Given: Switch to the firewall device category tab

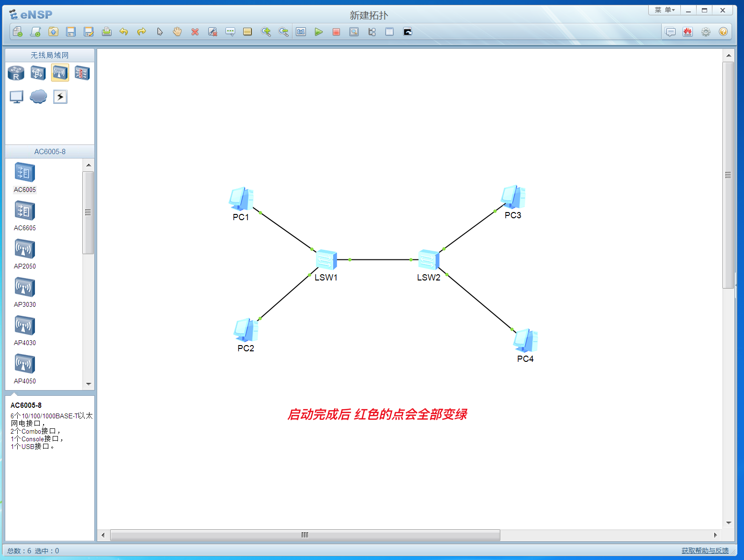Looking at the screenshot, I should (82, 73).
